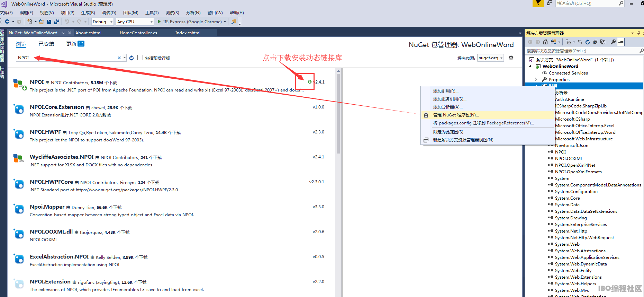Open the 文件(F) menu

click(6, 13)
